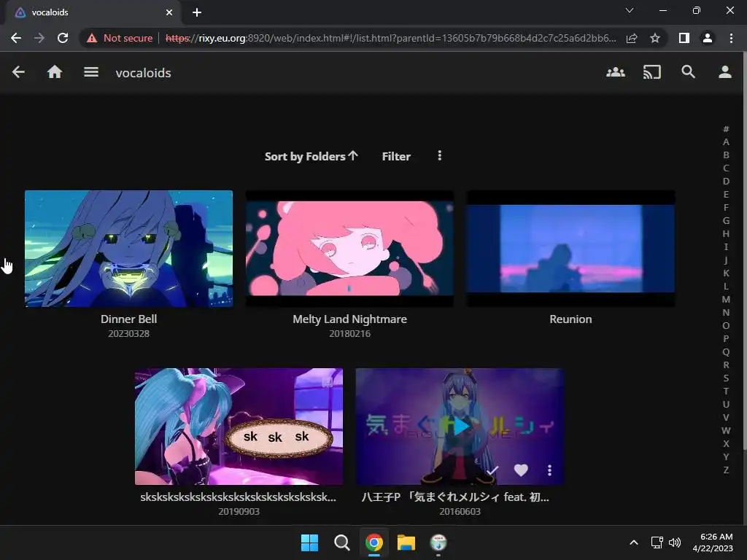Share this page icon in address bar

click(632, 38)
